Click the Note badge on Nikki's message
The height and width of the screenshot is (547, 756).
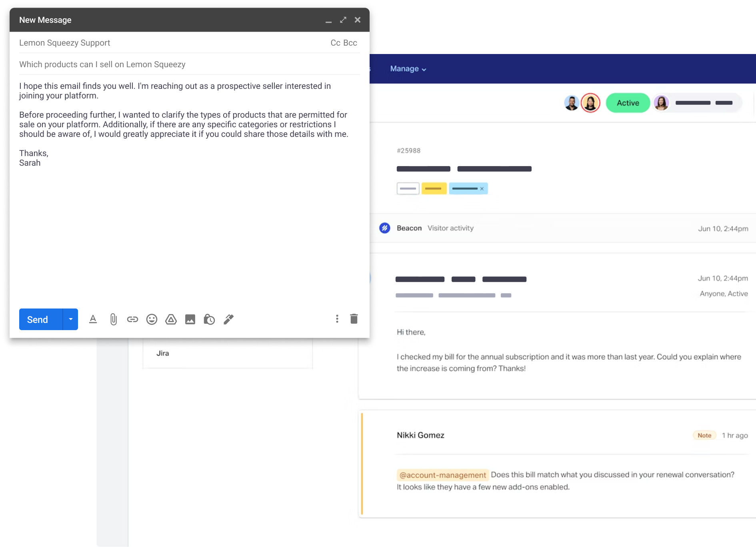coord(704,435)
